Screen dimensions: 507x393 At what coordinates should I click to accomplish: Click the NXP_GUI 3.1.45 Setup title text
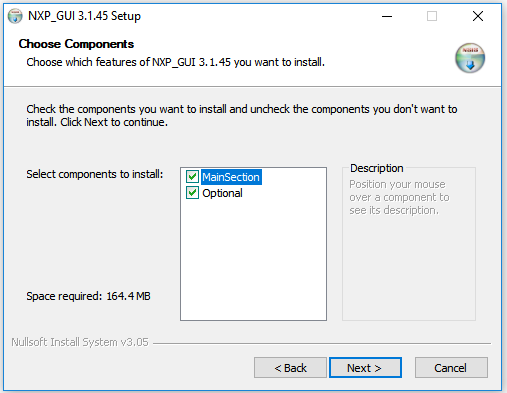point(84,16)
